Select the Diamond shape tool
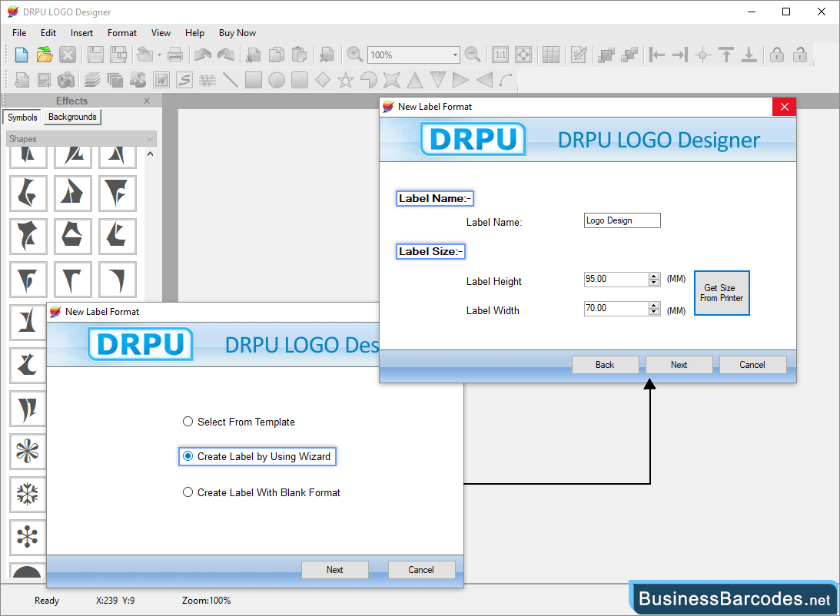Screen dimensions: 840x616 point(323,81)
